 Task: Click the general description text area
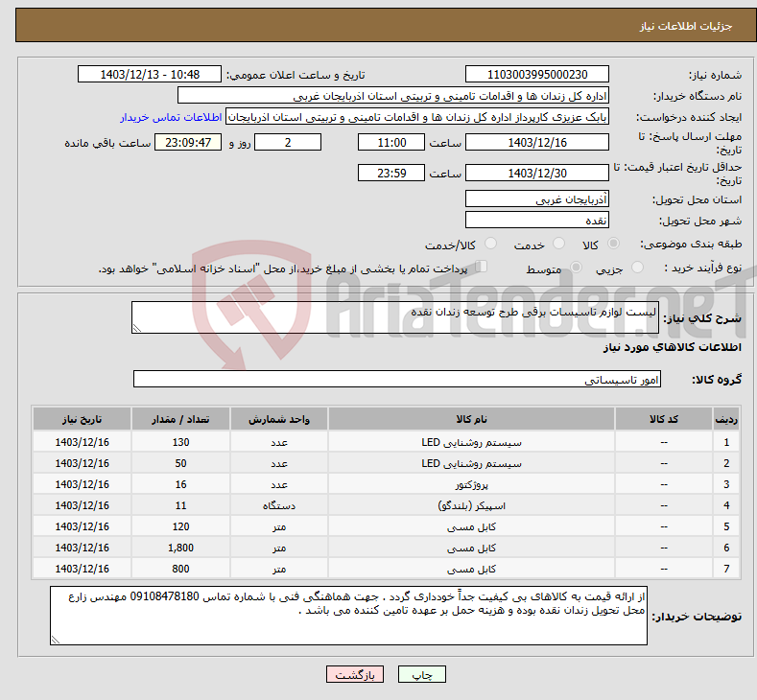click(395, 317)
